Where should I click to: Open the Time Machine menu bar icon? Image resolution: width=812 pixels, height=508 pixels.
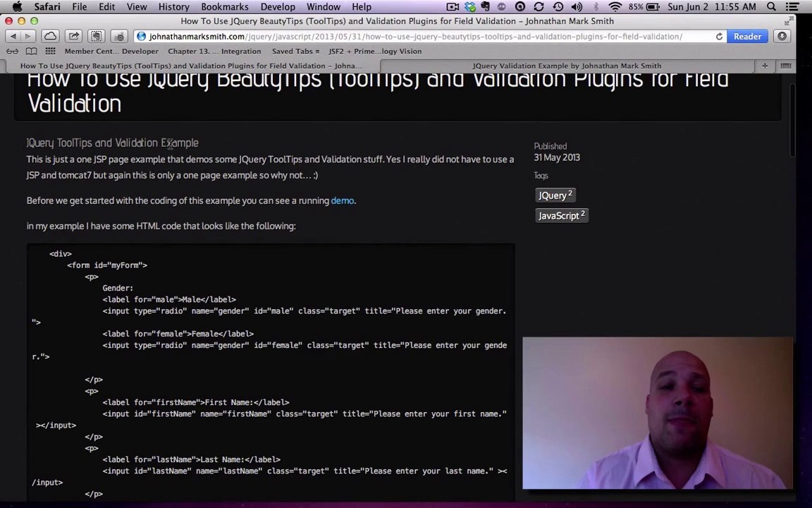pyautogui.click(x=558, y=7)
